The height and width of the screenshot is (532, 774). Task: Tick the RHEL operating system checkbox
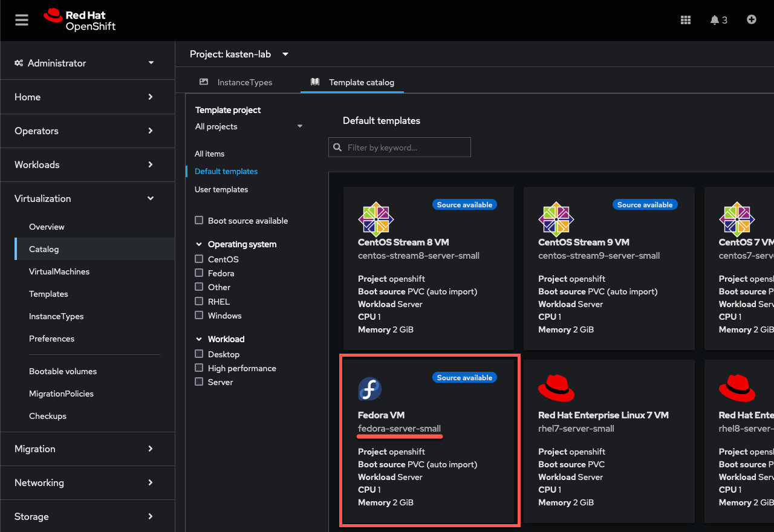click(199, 301)
